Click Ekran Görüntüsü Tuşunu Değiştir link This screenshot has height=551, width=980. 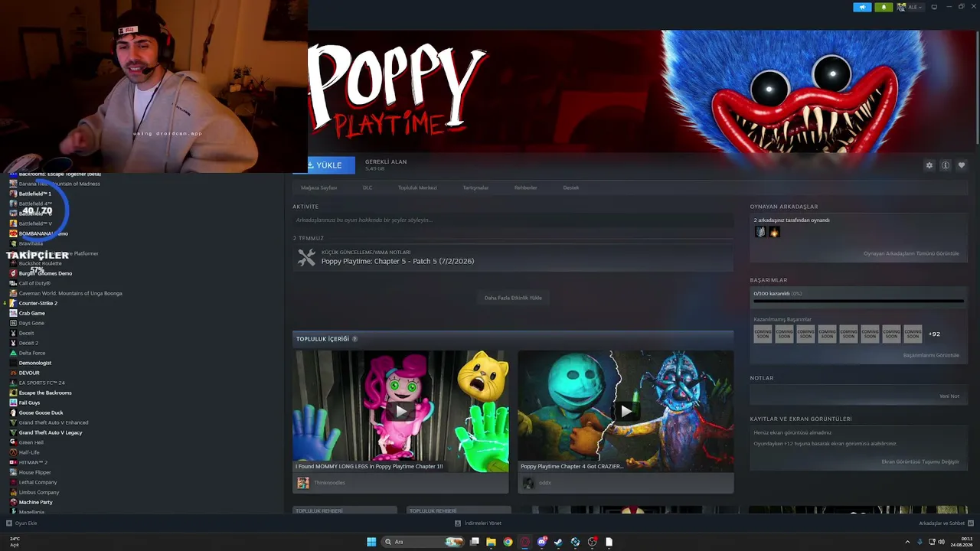pos(920,461)
